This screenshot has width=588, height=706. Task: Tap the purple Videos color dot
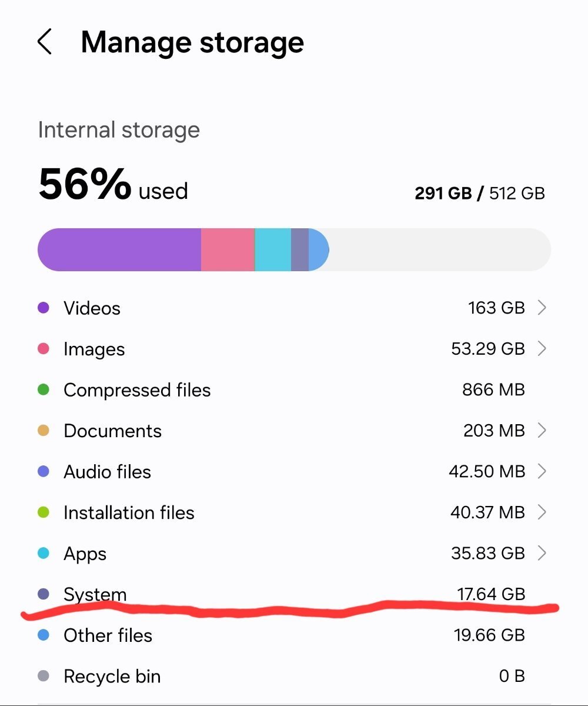point(43,308)
